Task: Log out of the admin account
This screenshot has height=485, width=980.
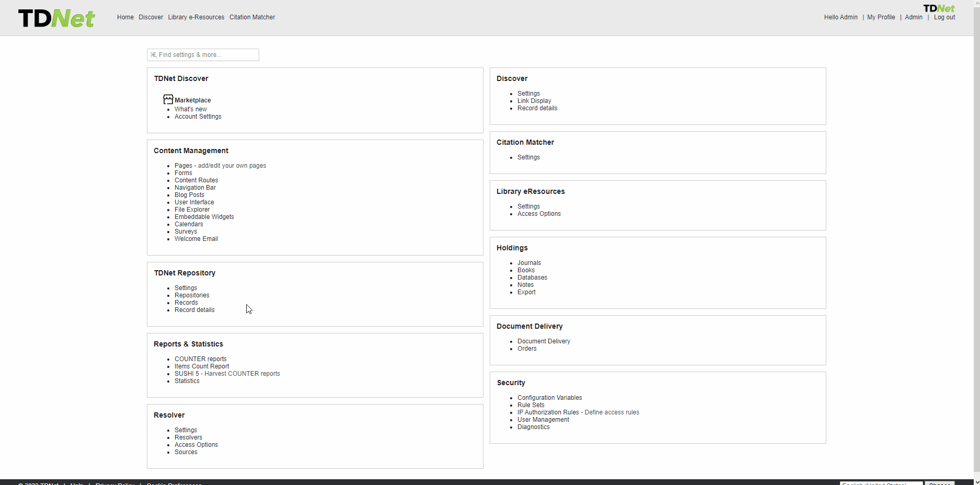Action: pos(944,17)
